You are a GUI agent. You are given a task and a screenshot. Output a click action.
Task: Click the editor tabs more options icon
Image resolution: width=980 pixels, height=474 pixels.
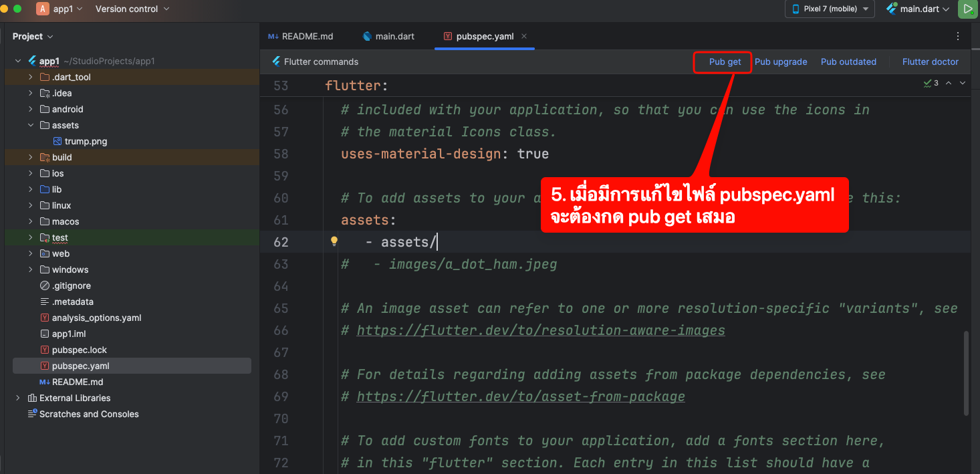tap(958, 36)
